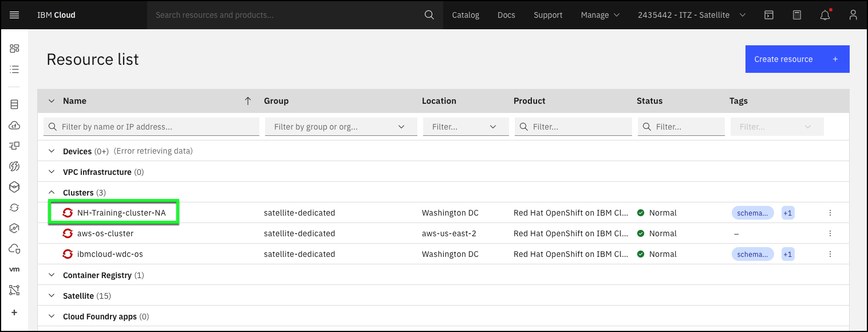Expand the Satellite resource group
Screen dimensions: 868x332
(x=52, y=296)
